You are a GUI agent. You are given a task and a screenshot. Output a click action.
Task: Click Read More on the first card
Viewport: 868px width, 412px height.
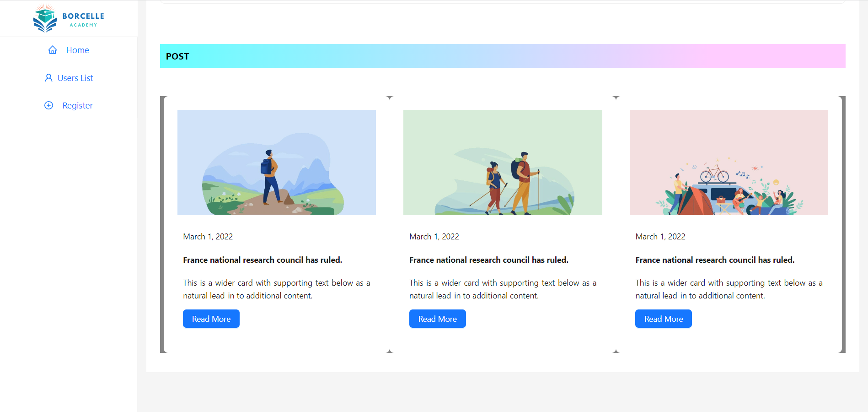211,319
